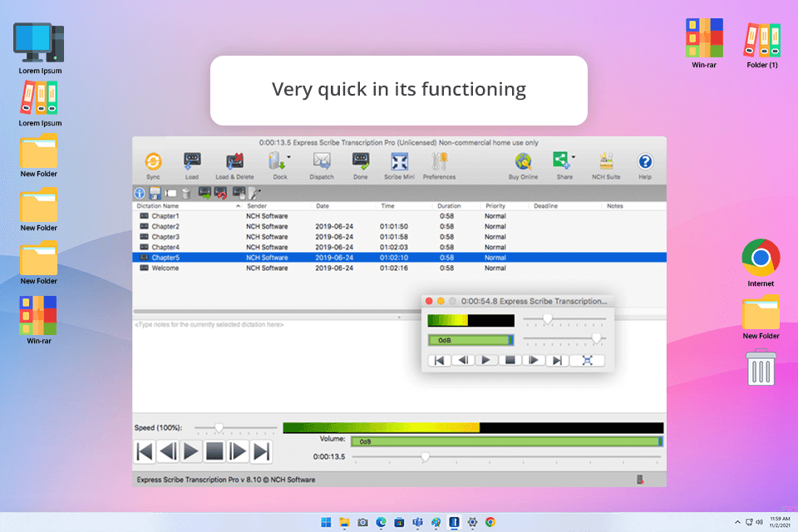Sort by Duration column header

tap(449, 206)
